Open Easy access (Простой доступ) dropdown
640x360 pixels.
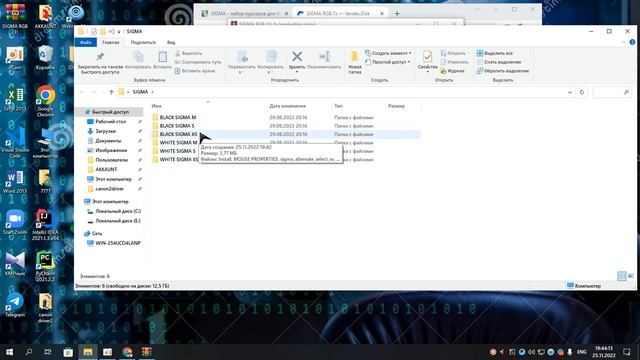coord(387,62)
